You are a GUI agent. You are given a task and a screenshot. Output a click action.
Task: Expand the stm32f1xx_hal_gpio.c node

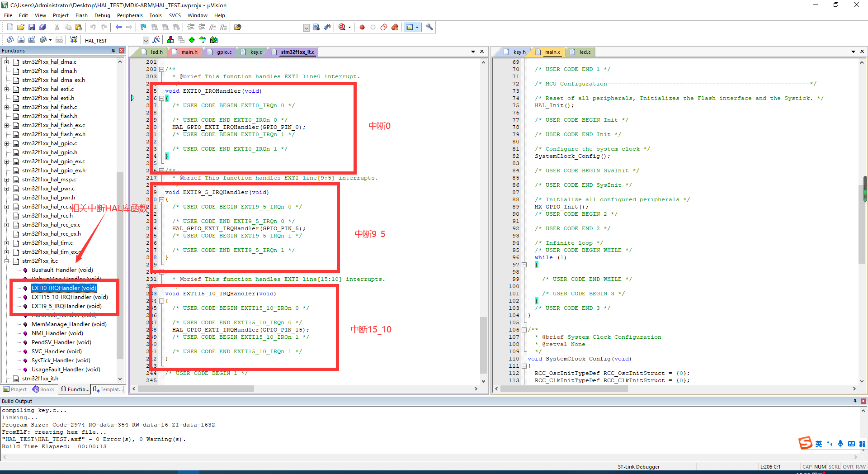(x=7, y=143)
